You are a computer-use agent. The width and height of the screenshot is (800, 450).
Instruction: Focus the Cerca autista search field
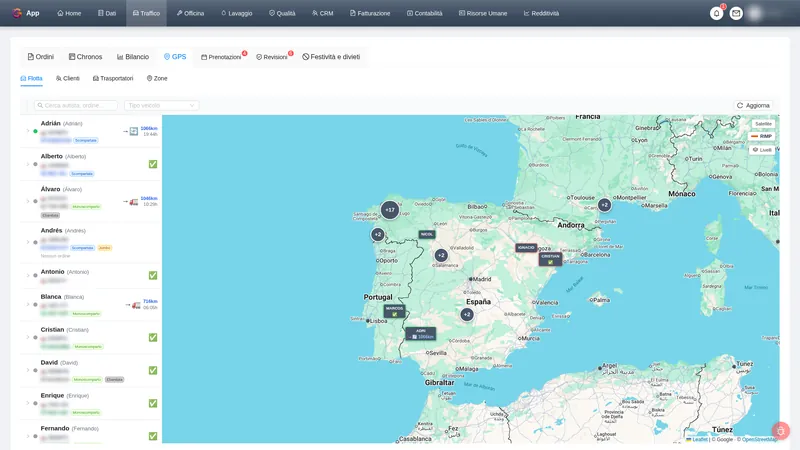click(76, 106)
